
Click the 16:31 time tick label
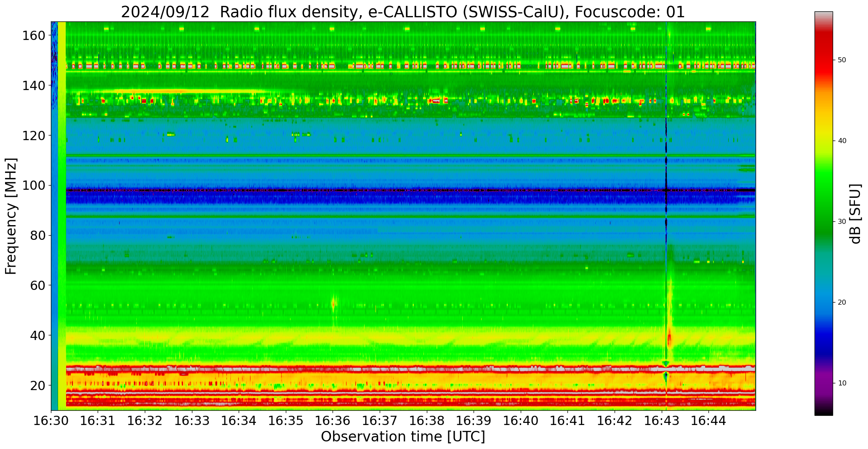pos(98,420)
